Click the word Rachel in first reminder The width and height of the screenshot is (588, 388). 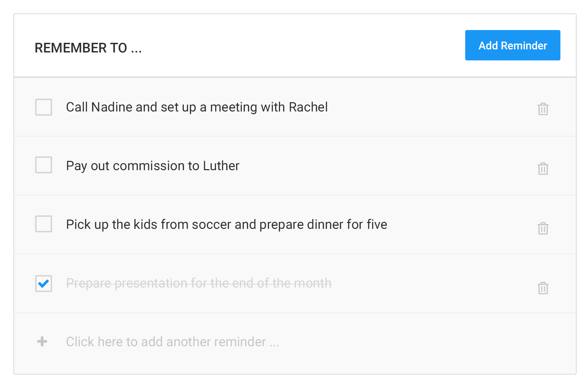click(308, 107)
